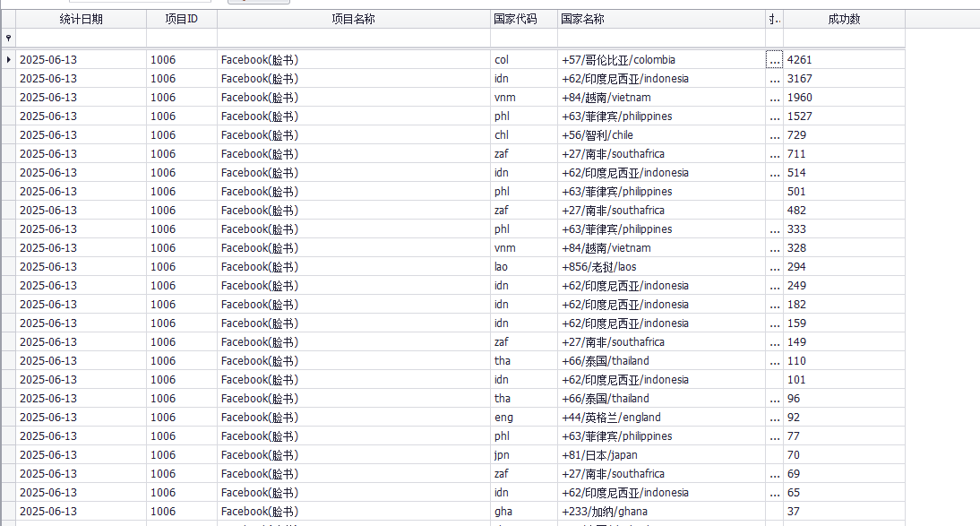Click the ellipsis button beside count 69
The width and height of the screenshot is (980, 526).
point(774,473)
